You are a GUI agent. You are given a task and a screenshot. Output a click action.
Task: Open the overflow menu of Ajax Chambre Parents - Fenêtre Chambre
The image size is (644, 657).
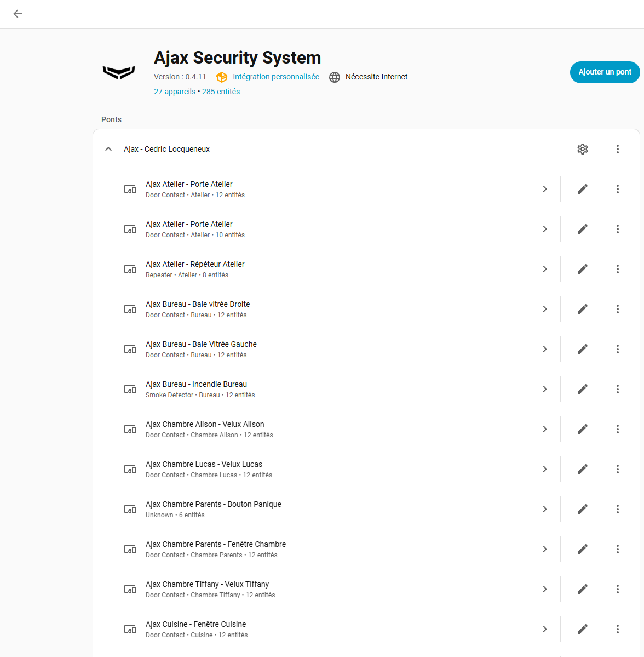[x=617, y=549]
